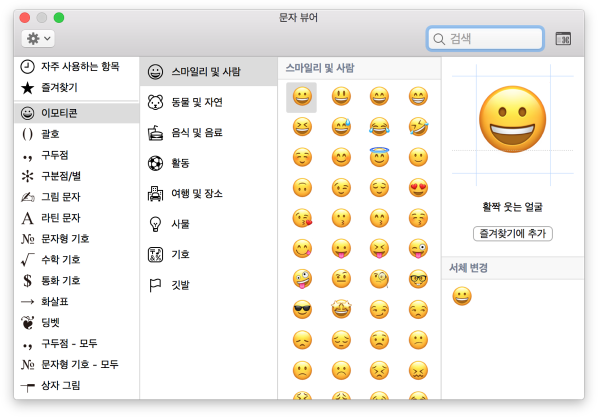Open 라틴 문자 Latin category
Viewport: 598px width, 417px height.
coord(76,218)
